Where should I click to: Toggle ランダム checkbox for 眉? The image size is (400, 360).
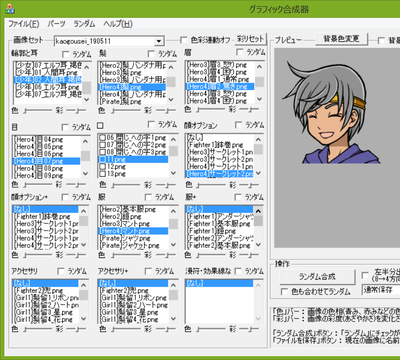pos(239,52)
